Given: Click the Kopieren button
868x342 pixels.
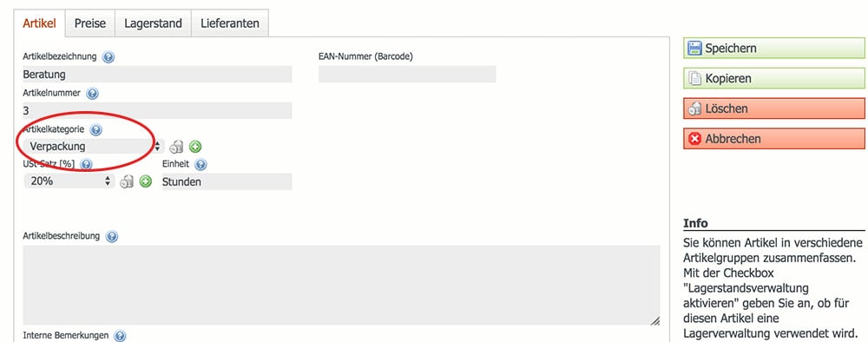Looking at the screenshot, I should [774, 79].
